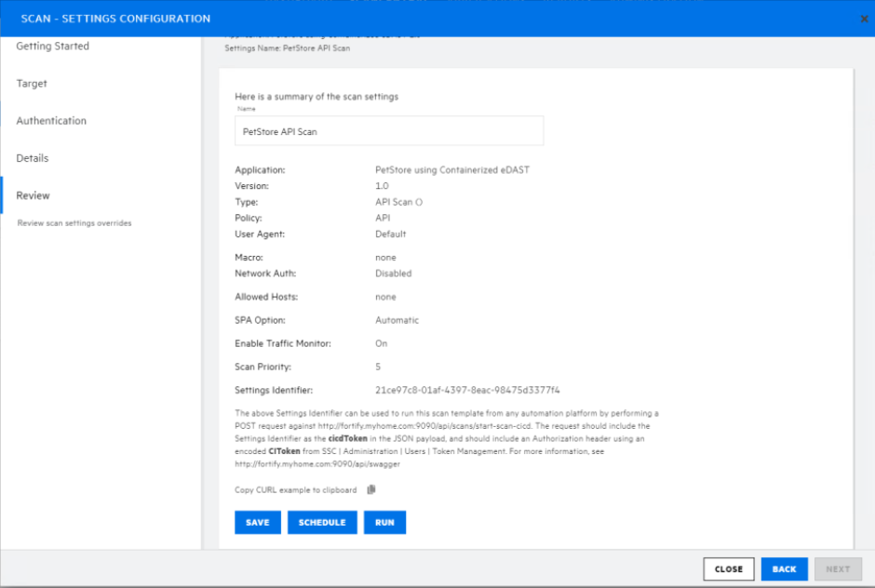Image resolution: width=875 pixels, height=588 pixels.
Task: Go back with the BACK button
Action: pos(784,569)
